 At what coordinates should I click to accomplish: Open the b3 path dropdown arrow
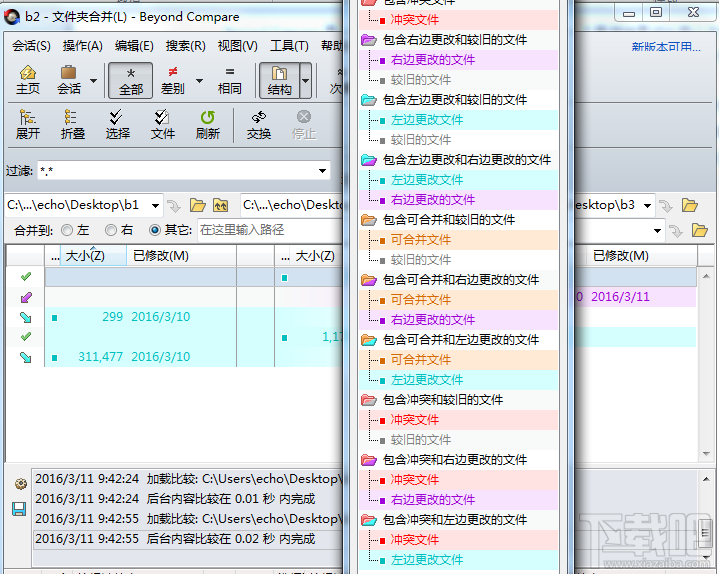click(647, 205)
